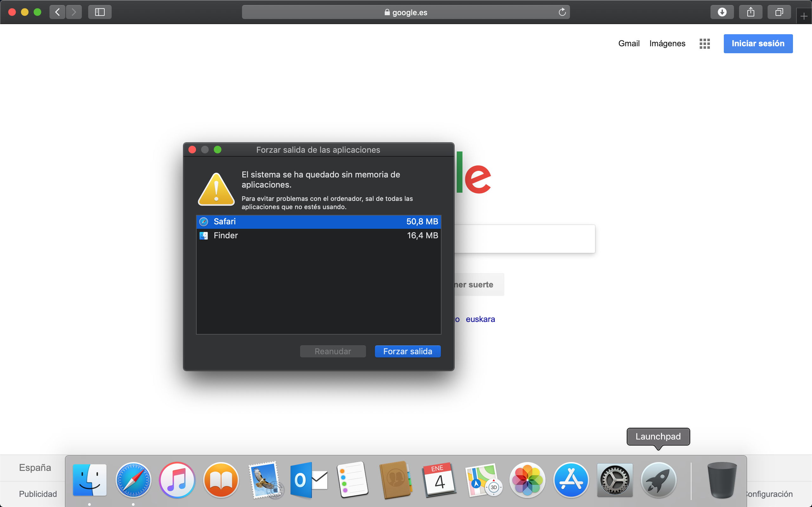The width and height of the screenshot is (812, 507).
Task: Open Google apps grid icon
Action: 704,44
